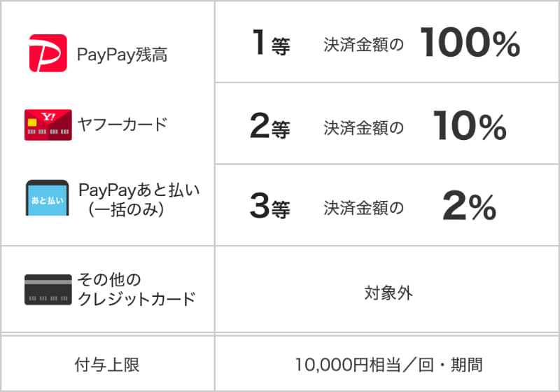Click the 1等 prize rank
Image resolution: width=560 pixels, height=392 pixels.
click(271, 45)
